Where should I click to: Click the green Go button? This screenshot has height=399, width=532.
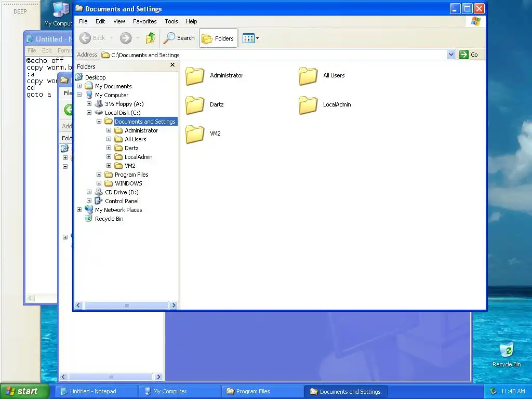pos(469,55)
